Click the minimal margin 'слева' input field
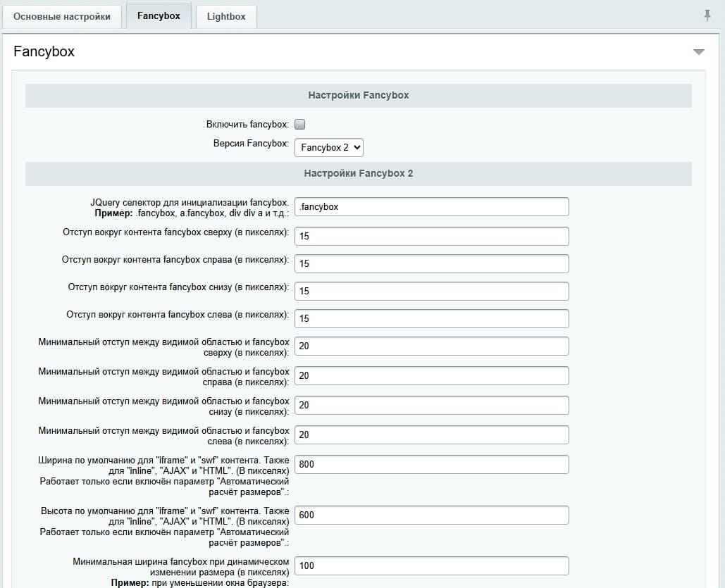This screenshot has width=725, height=588. (431, 435)
